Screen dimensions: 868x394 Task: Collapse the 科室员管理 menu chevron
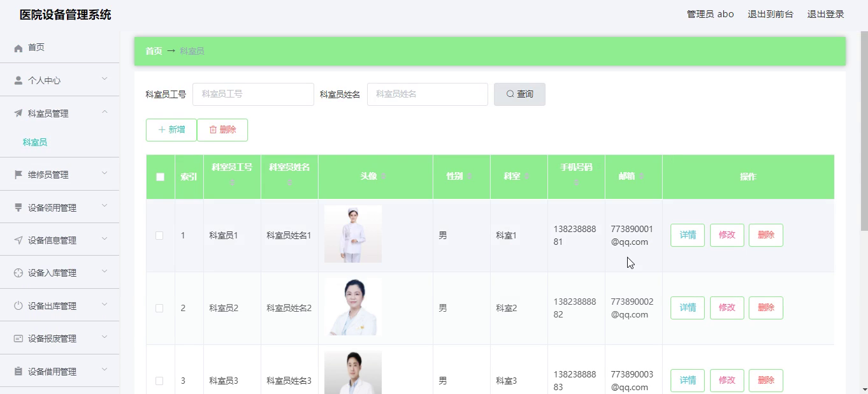pyautogui.click(x=105, y=112)
